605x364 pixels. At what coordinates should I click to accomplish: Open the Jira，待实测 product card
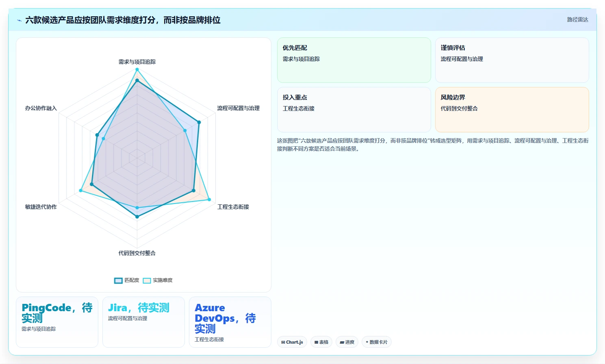click(x=143, y=322)
